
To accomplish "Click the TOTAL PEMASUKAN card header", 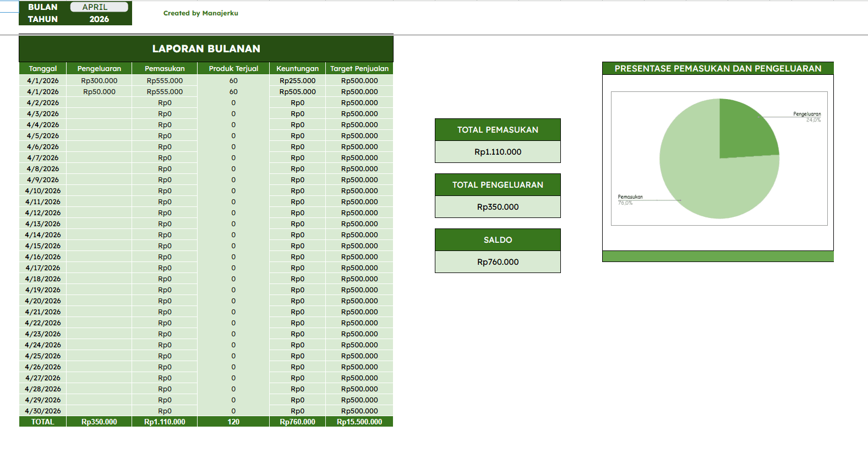I will coord(498,130).
